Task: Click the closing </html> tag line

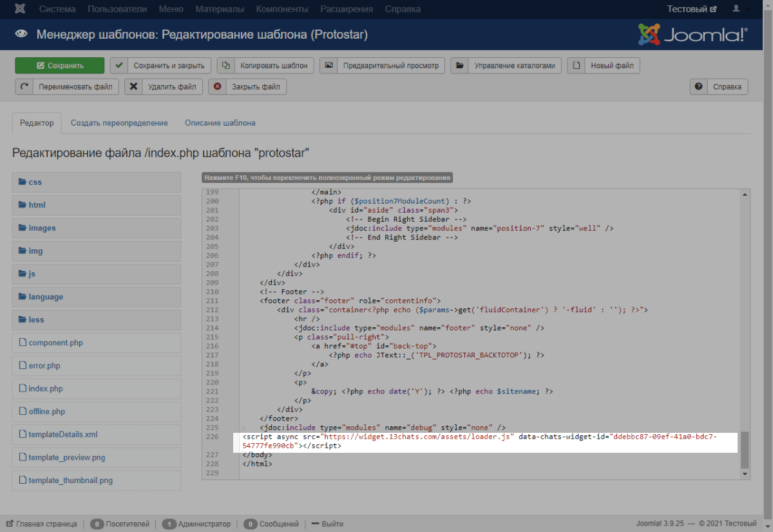Action: tap(257, 464)
